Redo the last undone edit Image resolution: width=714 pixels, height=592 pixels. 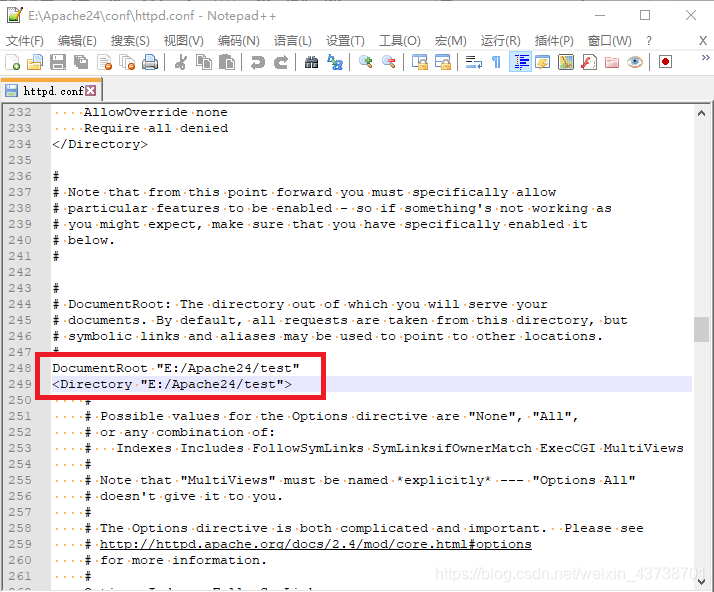tap(280, 62)
